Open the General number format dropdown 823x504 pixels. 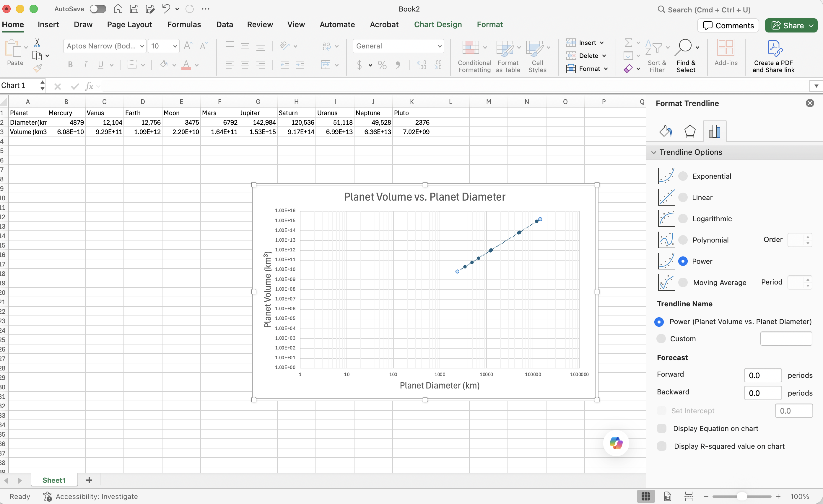pos(440,46)
